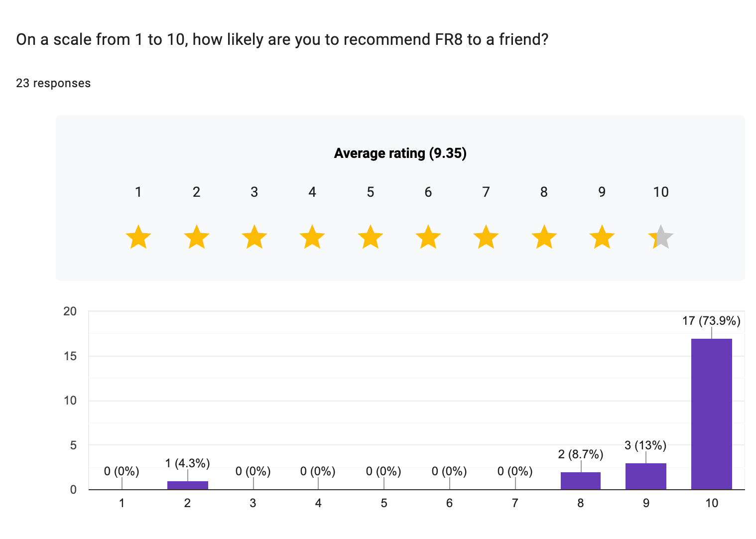Click the gold star under rating 8
Screen dimensions: 756x539
544,237
